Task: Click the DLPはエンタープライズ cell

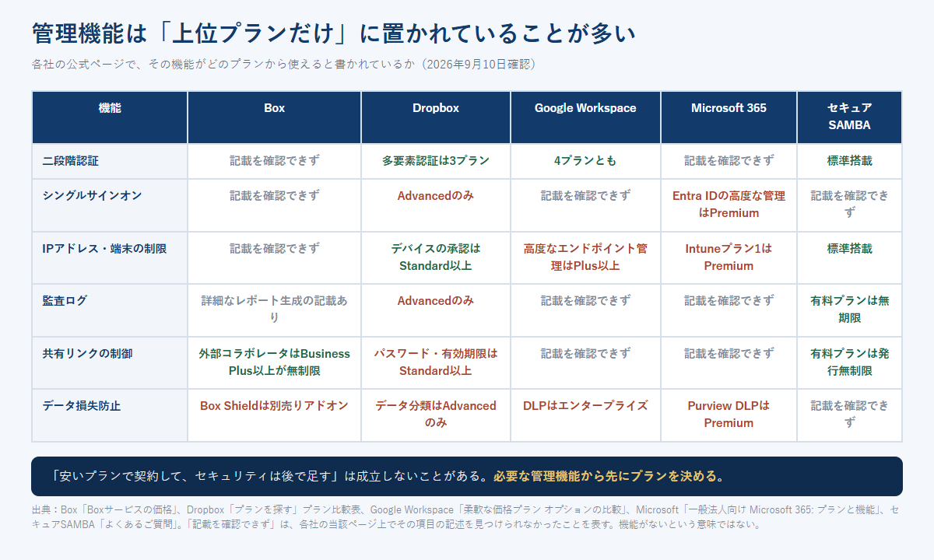Action: [585, 415]
